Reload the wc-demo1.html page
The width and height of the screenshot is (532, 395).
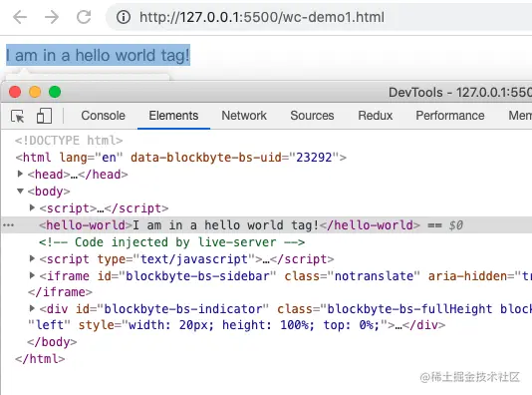coord(84,17)
